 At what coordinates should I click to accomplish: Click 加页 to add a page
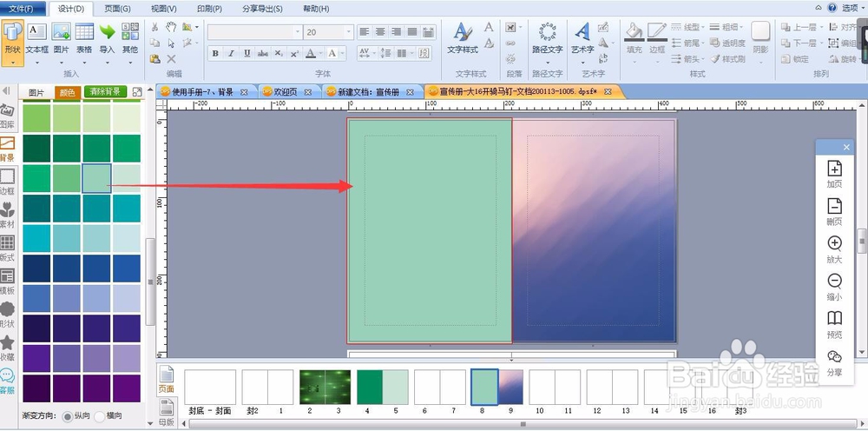pos(834,174)
